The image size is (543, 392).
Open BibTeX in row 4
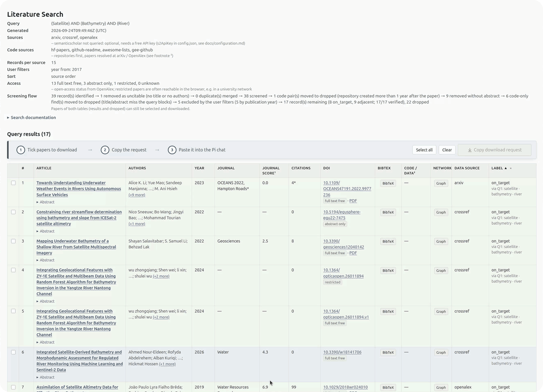click(x=388, y=271)
